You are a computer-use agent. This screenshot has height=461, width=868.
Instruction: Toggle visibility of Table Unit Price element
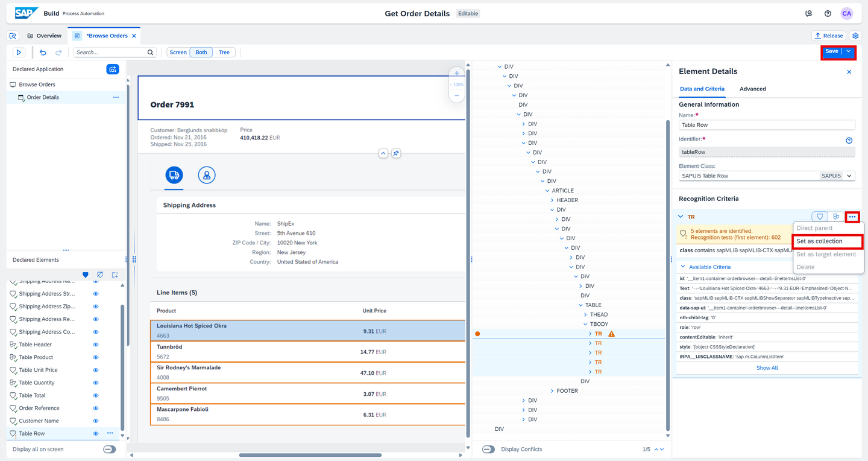coord(95,370)
